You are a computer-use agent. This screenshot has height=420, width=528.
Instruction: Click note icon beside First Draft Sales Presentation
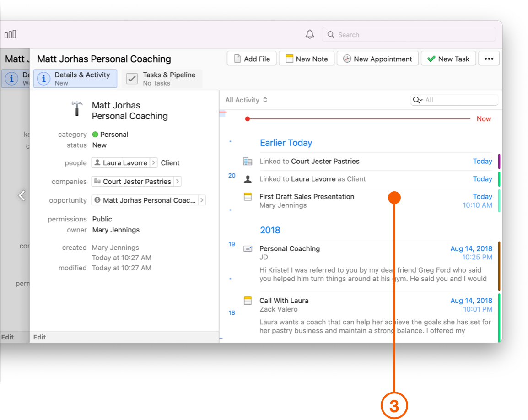[248, 197]
